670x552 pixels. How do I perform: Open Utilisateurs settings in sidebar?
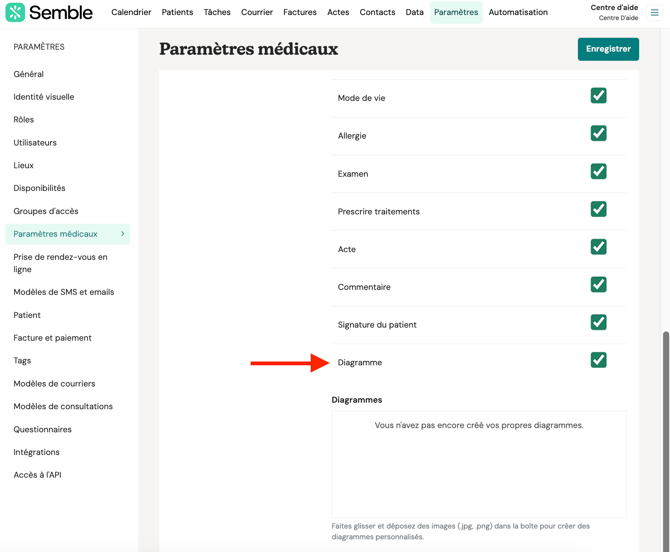(x=35, y=143)
